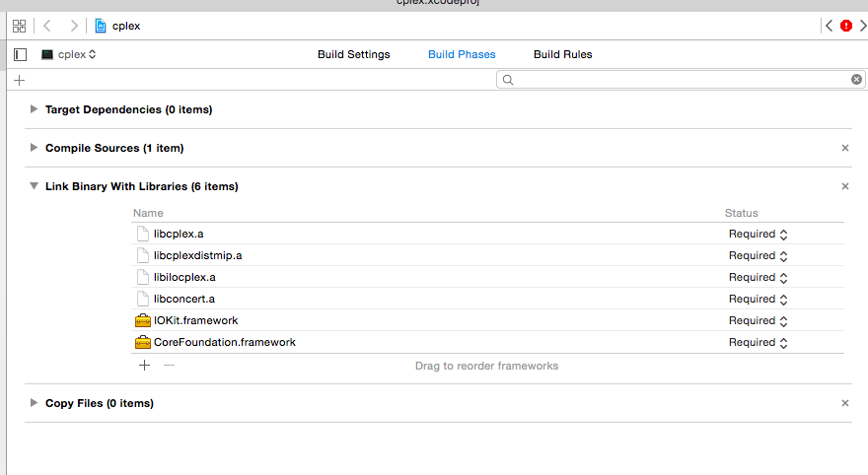This screenshot has height=475, width=868.
Task: Select IOKit.framework row
Action: (x=487, y=320)
